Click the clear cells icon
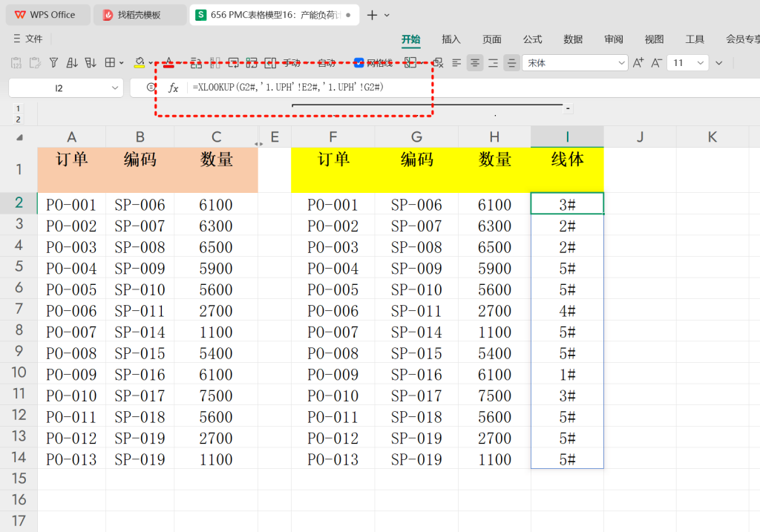This screenshot has height=532, width=760. tap(438, 62)
